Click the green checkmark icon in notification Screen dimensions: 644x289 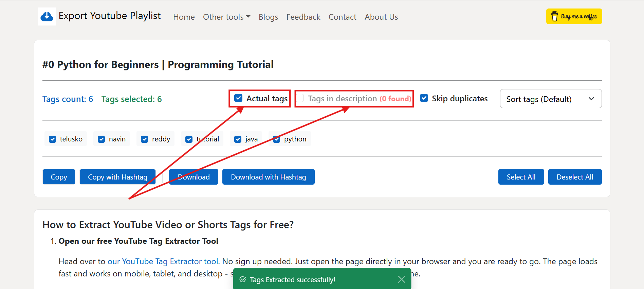coord(243,279)
